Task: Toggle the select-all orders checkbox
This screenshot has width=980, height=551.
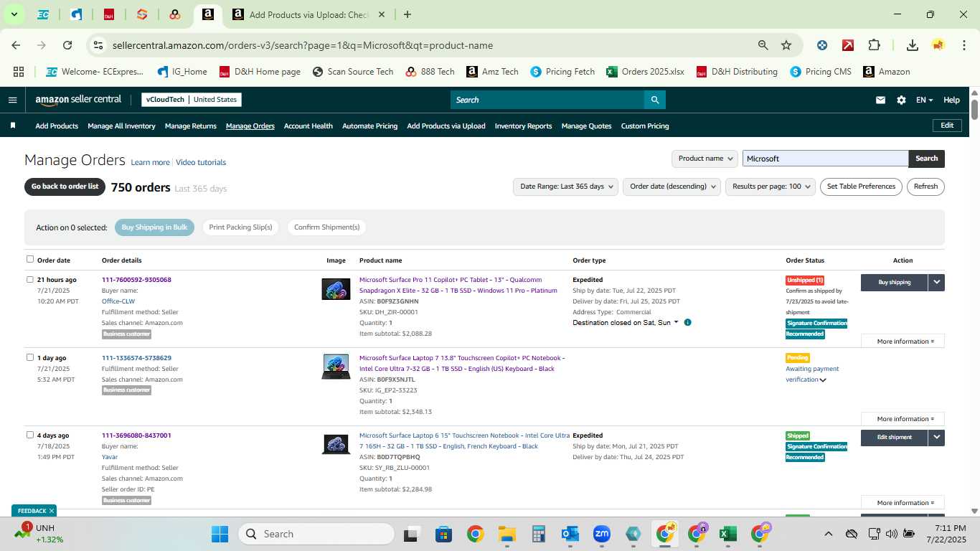Action: coord(30,259)
